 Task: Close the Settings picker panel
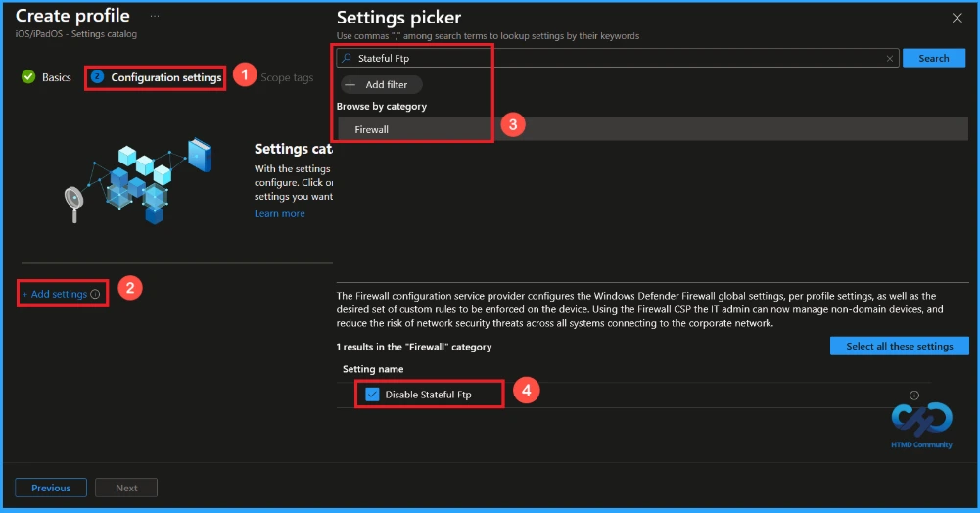coord(957,18)
